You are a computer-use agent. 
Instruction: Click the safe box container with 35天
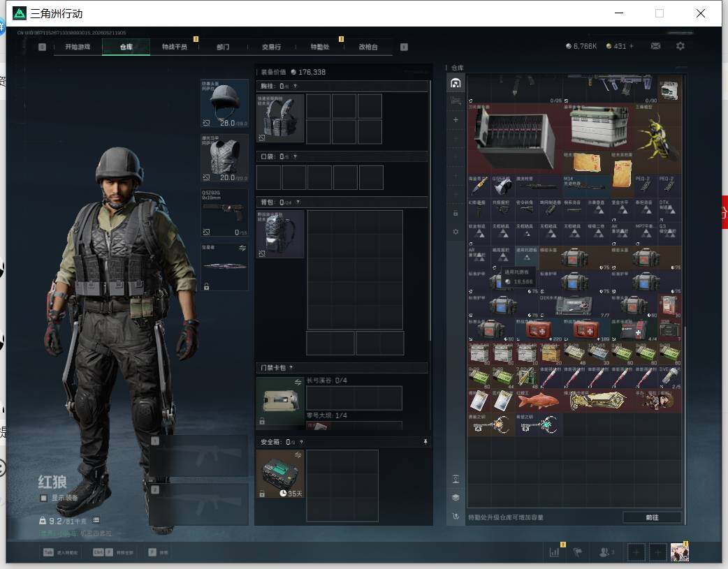(x=280, y=474)
